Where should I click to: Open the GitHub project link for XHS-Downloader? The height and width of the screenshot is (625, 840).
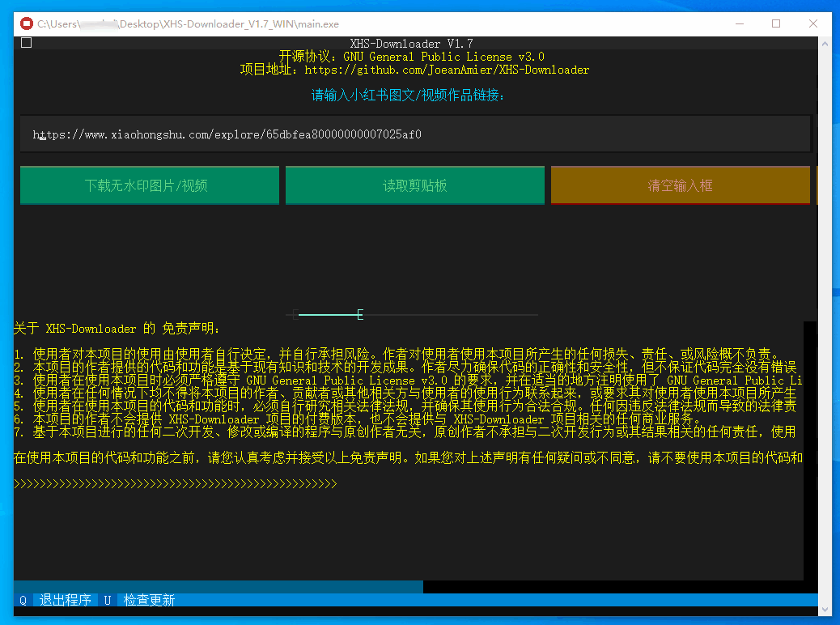click(x=449, y=70)
